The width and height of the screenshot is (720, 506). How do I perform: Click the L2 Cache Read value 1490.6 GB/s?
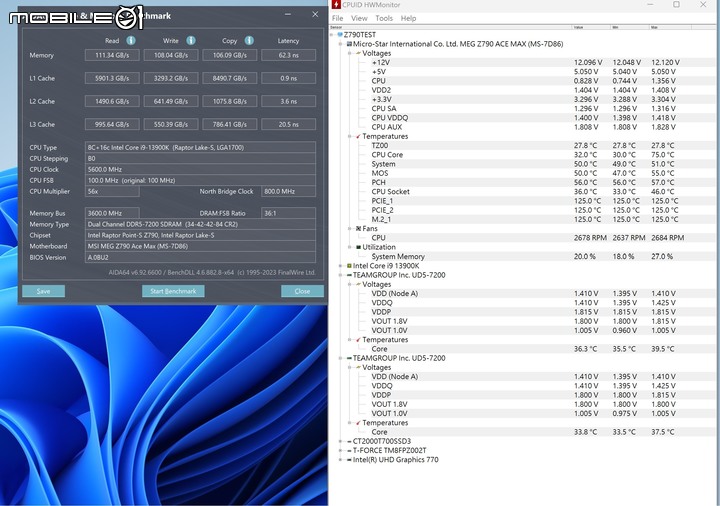tap(112, 101)
